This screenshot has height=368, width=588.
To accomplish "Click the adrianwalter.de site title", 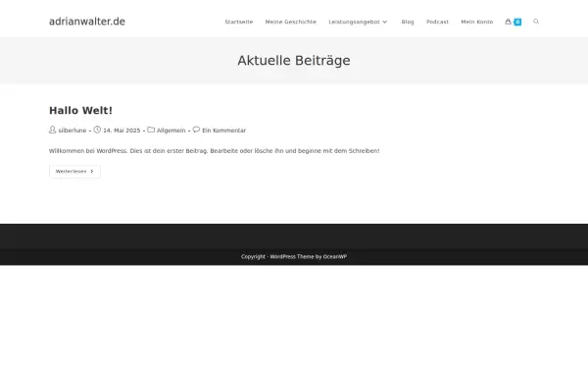I will (87, 22).
